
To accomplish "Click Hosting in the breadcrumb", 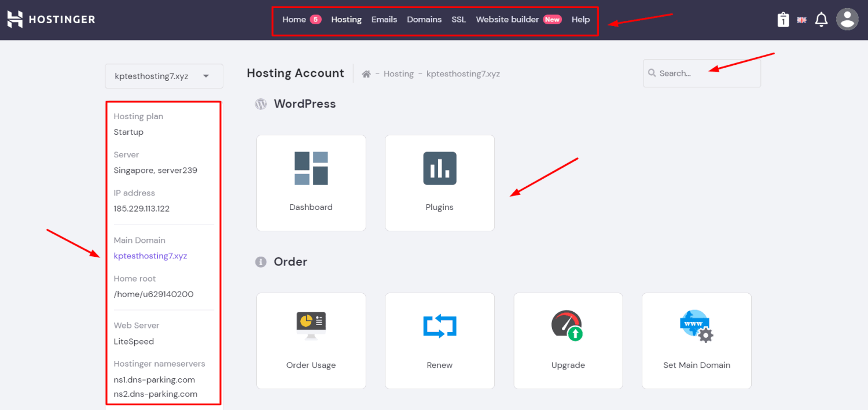I will (x=398, y=74).
